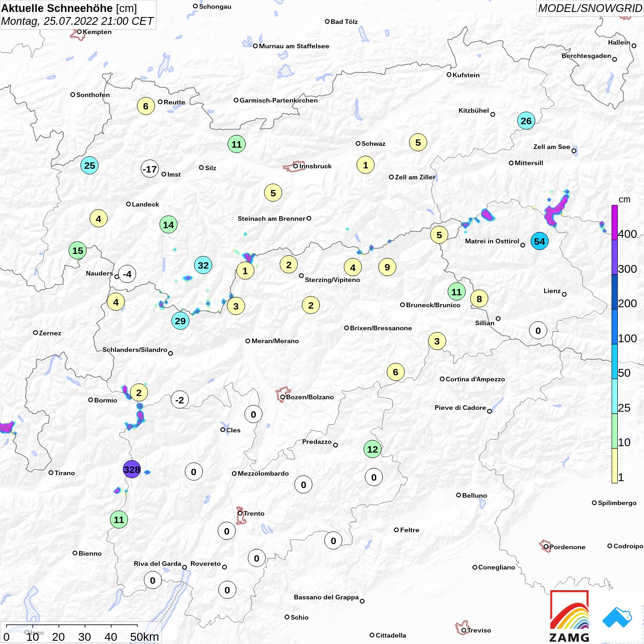Click the -17 marker next to Imst

coord(150,169)
